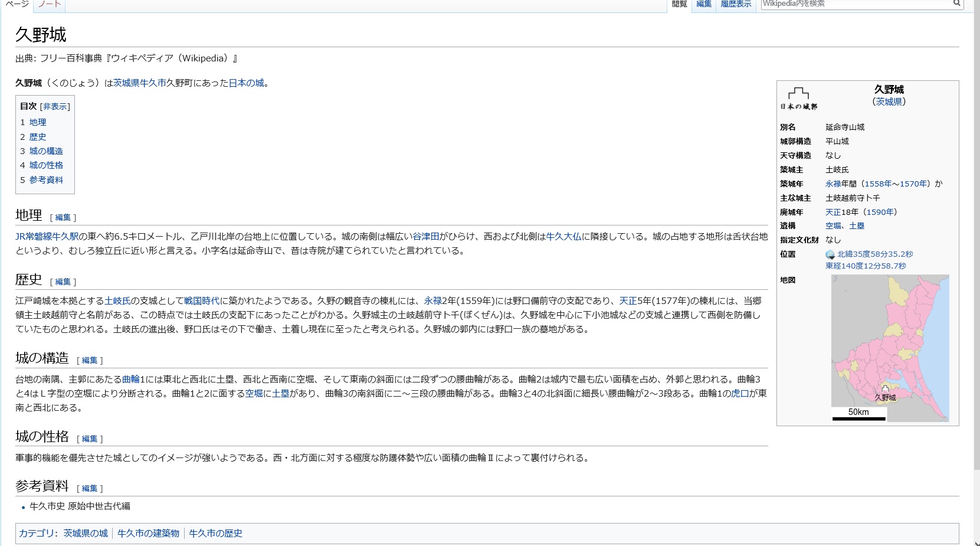Open the 牛久市の歴史 category
This screenshot has width=980, height=546.
(x=215, y=534)
